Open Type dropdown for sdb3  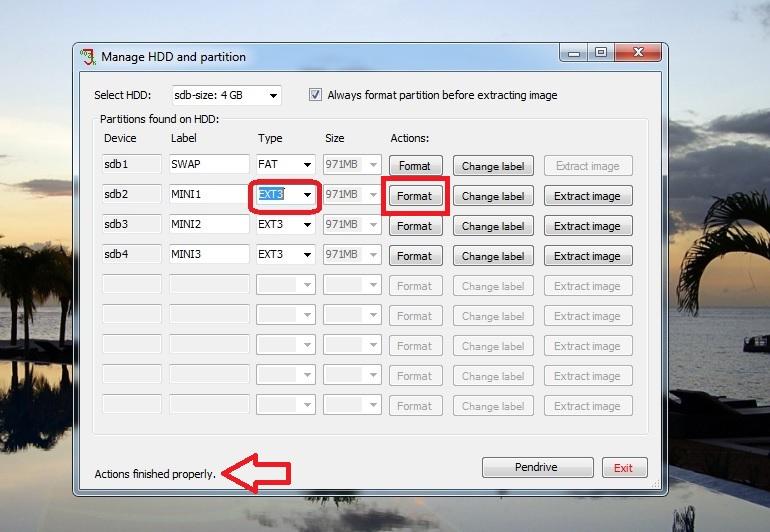tap(307, 225)
